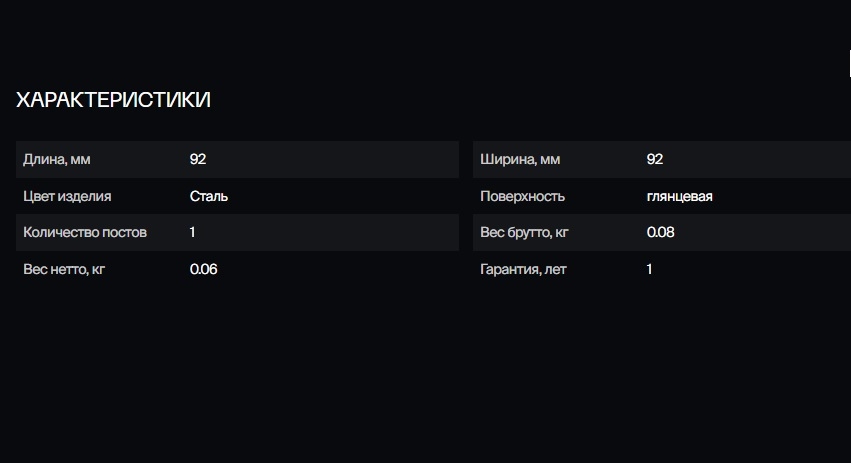Select the глянцевая surface value

[x=680, y=196]
